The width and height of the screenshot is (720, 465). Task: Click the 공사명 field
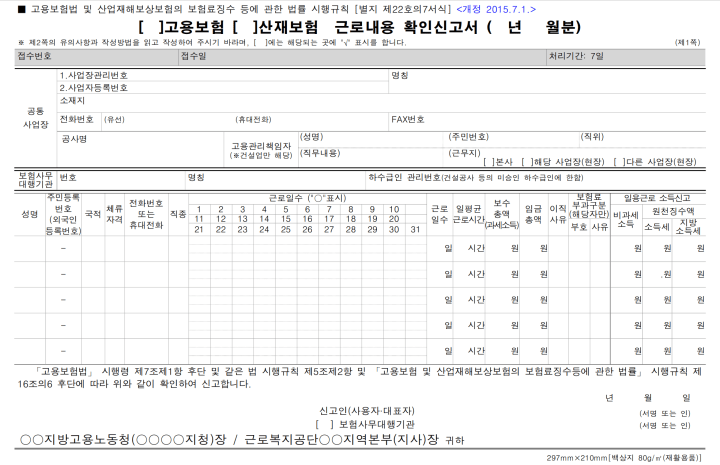tap(141, 149)
